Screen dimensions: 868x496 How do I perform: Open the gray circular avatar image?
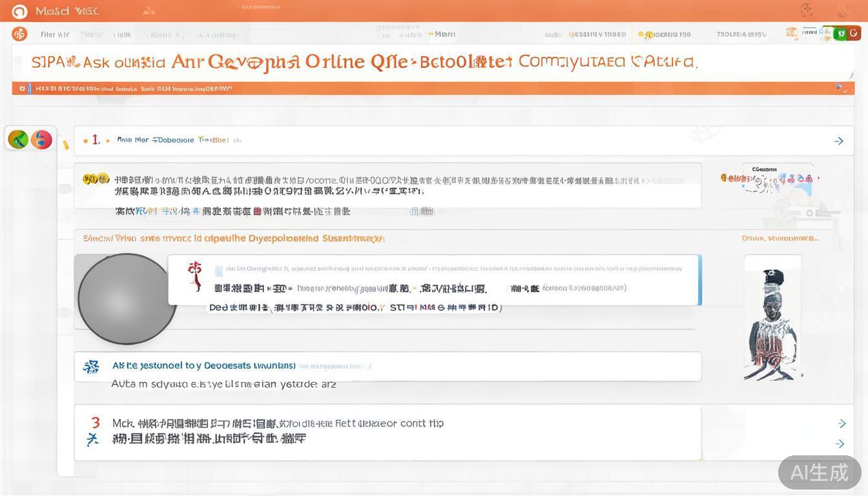[127, 299]
